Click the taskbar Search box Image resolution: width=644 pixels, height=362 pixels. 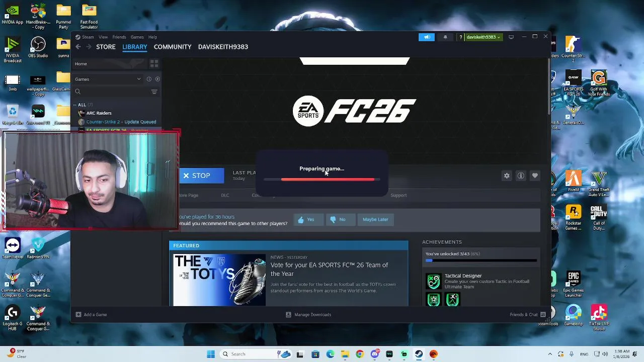[255, 354]
